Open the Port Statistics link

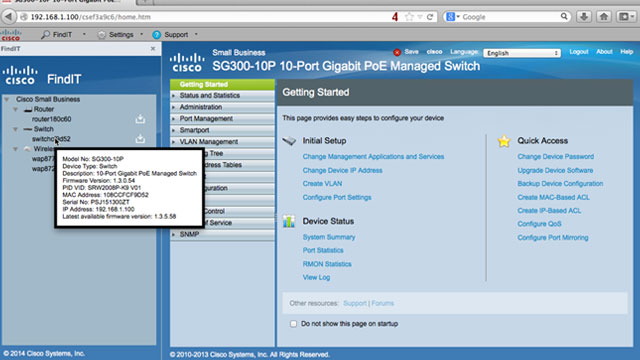323,250
